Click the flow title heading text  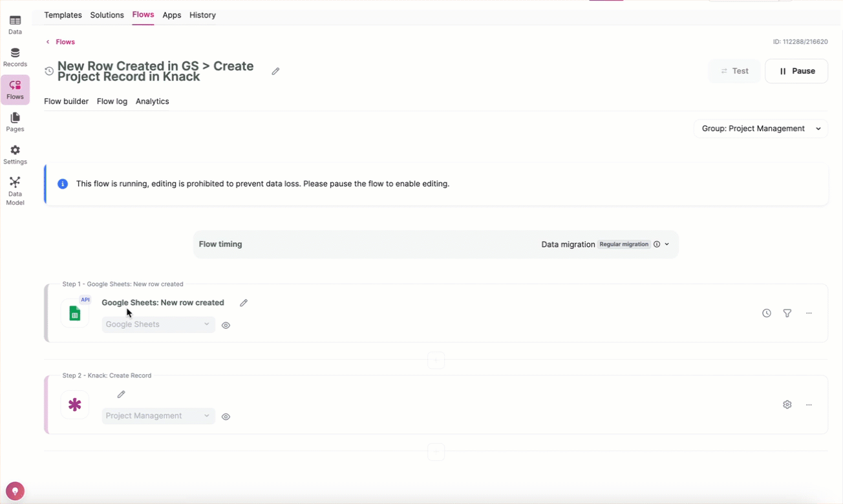point(156,71)
